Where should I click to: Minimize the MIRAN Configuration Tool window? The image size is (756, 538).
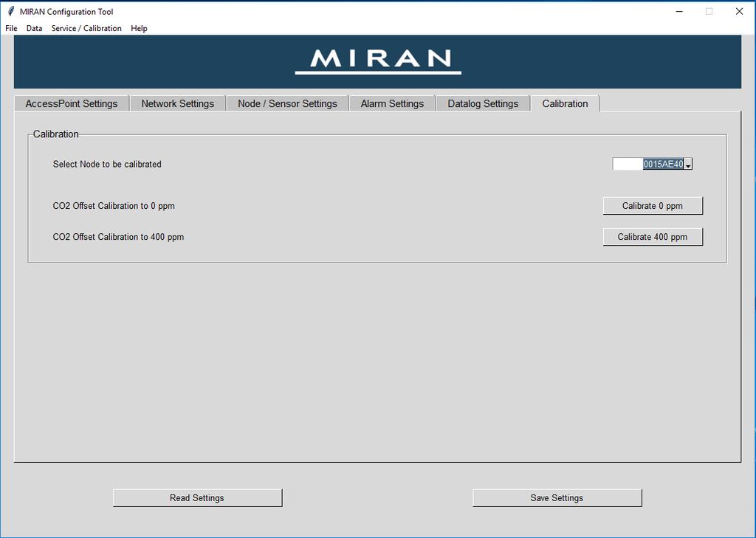click(679, 11)
